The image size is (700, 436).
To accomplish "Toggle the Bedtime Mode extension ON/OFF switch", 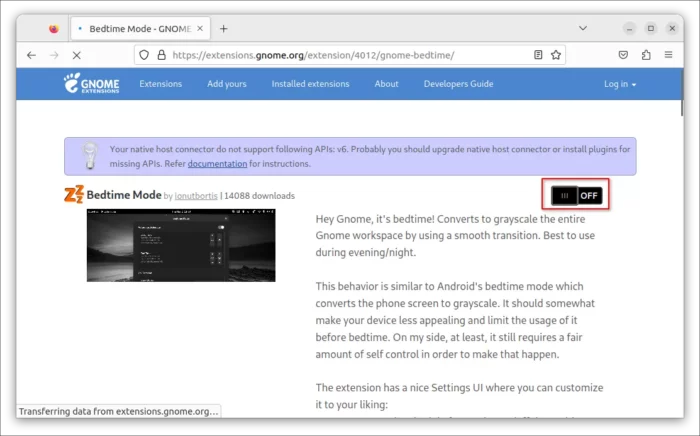I will pyautogui.click(x=576, y=195).
